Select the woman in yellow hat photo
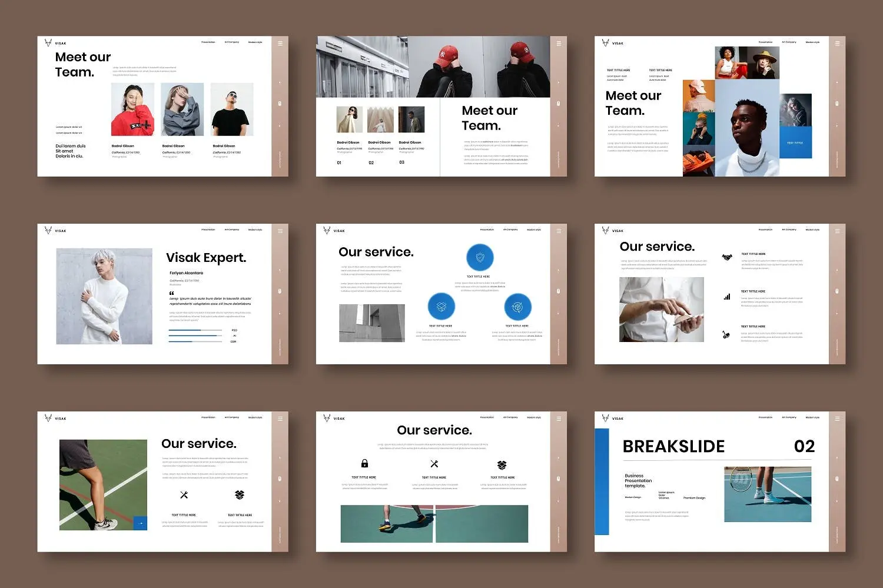Viewport: 883px width, 588px height. (764, 63)
